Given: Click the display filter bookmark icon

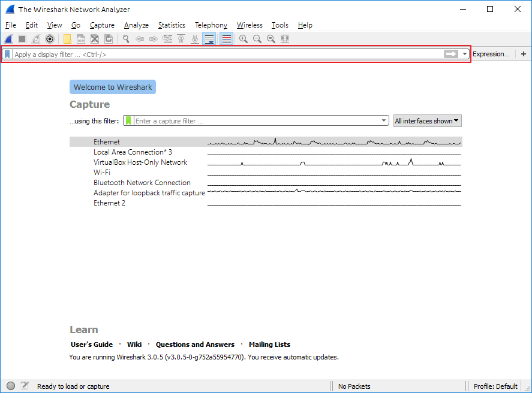Looking at the screenshot, I should tap(7, 54).
